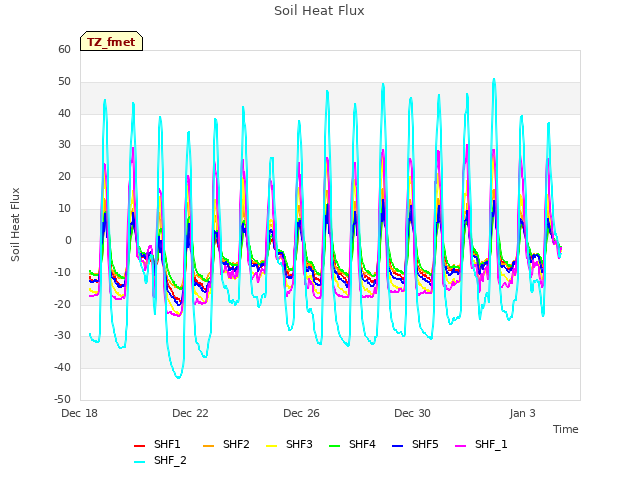Click the lowest cyan SHF_2 trough below -40
This screenshot has height=480, width=640.
178,377
